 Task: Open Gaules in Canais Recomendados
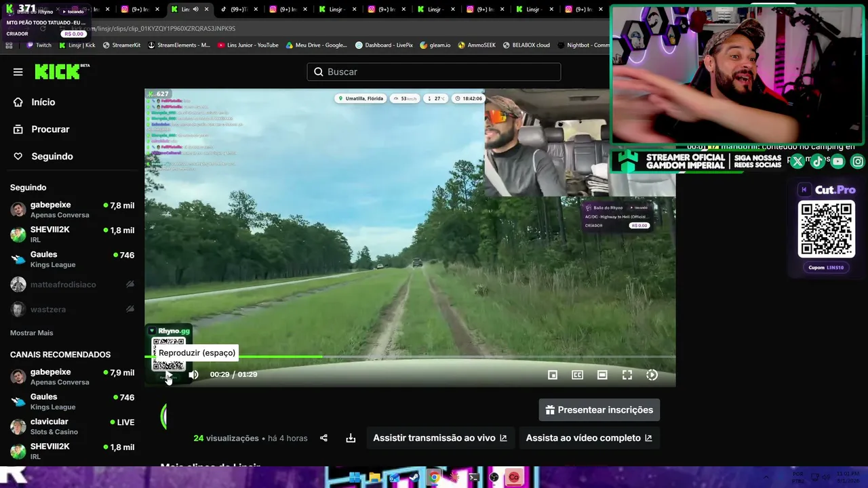click(72, 402)
